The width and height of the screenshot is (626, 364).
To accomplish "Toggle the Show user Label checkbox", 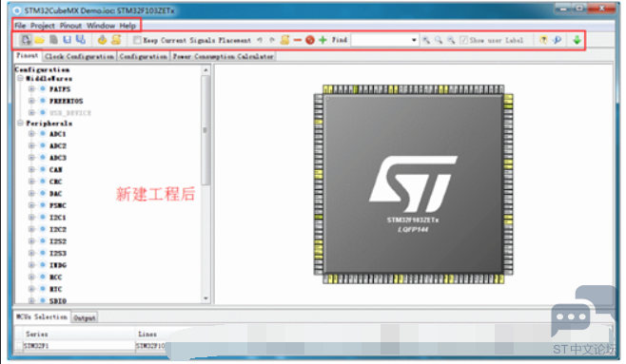I will [463, 40].
